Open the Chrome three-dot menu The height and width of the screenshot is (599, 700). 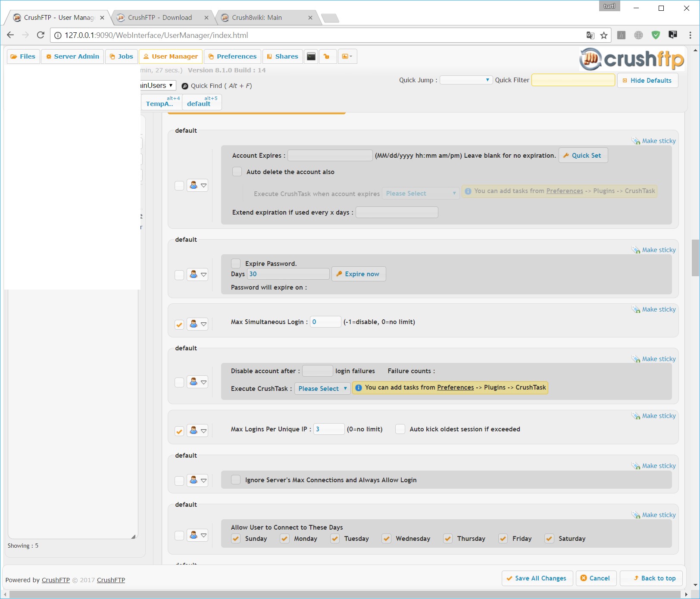tap(690, 35)
